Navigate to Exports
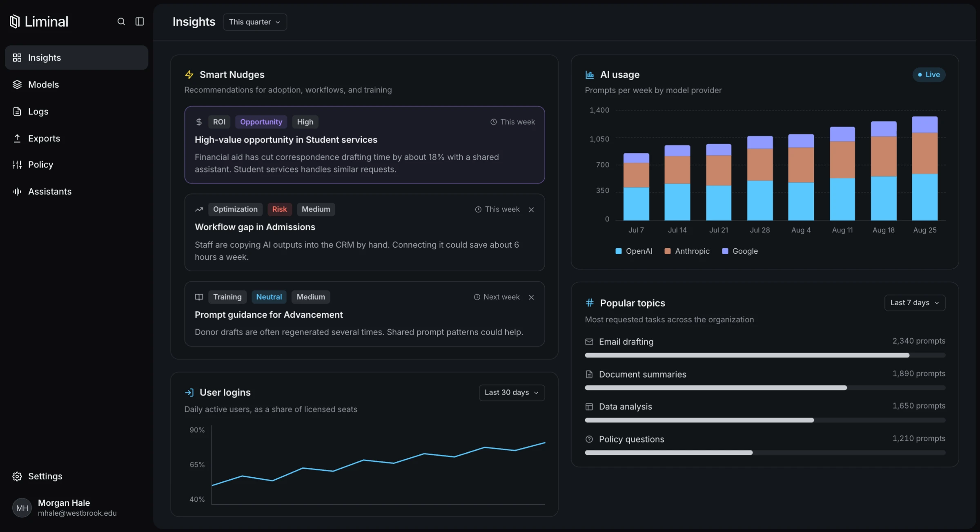The image size is (980, 532). click(76, 139)
